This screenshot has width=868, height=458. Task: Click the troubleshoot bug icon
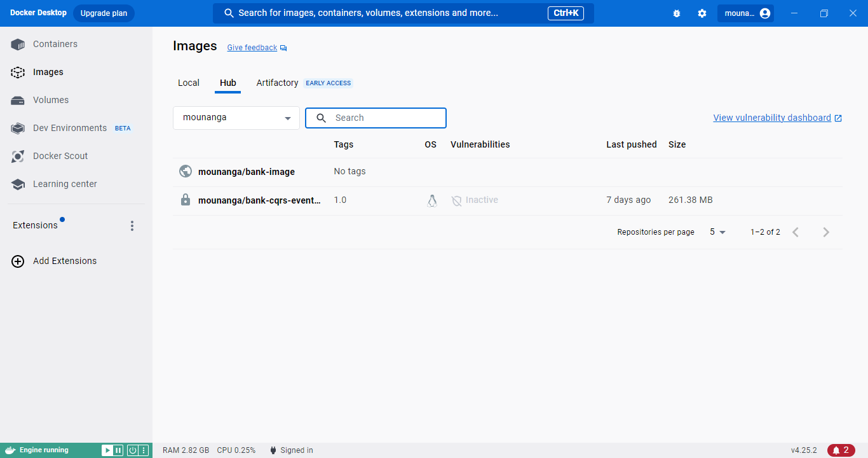tap(677, 13)
